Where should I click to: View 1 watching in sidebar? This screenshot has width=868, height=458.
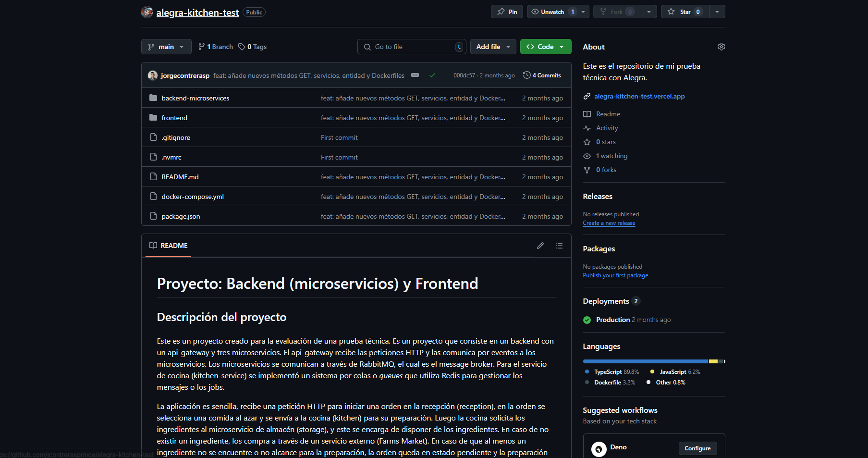point(605,156)
